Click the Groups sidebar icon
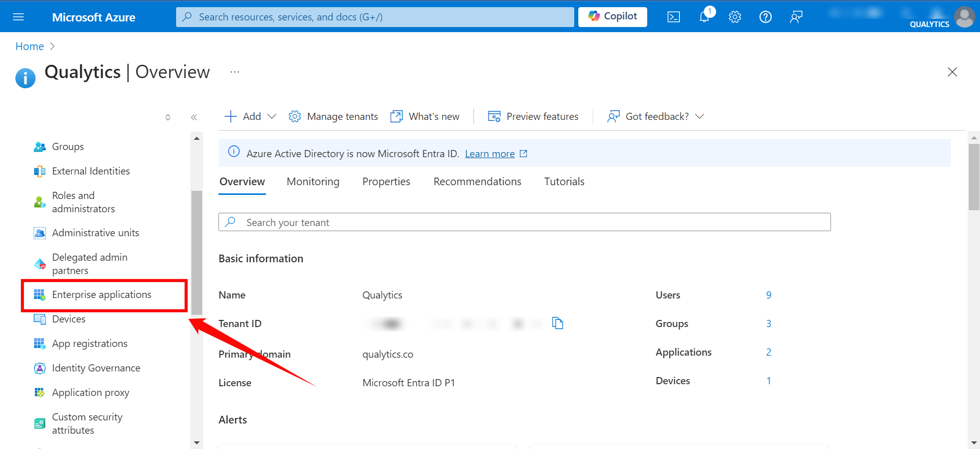This screenshot has width=980, height=449. (x=40, y=147)
